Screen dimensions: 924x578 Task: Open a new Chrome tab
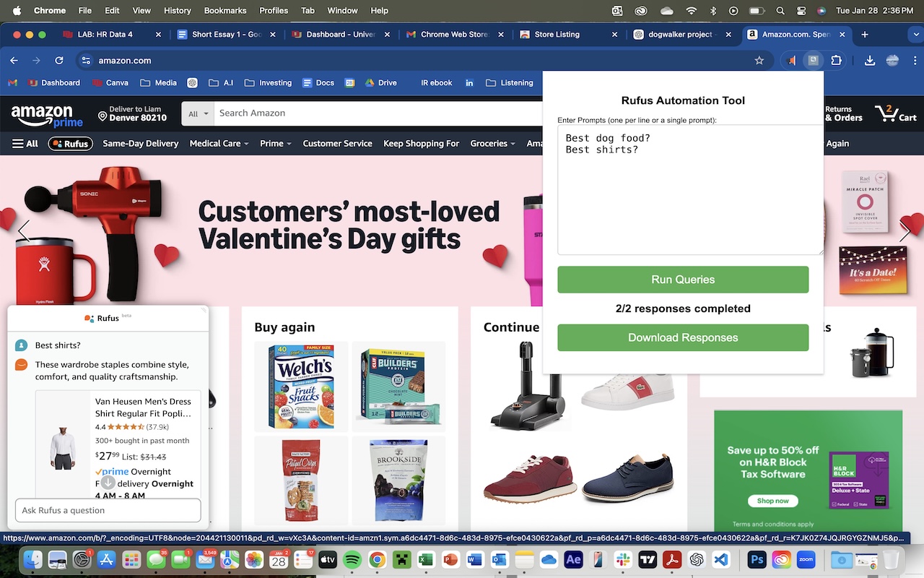pyautogui.click(x=865, y=34)
